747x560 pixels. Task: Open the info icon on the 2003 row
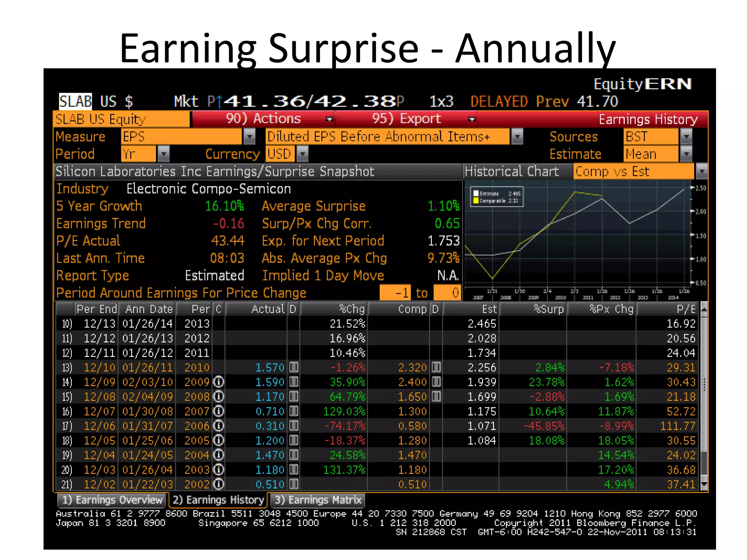tap(218, 469)
